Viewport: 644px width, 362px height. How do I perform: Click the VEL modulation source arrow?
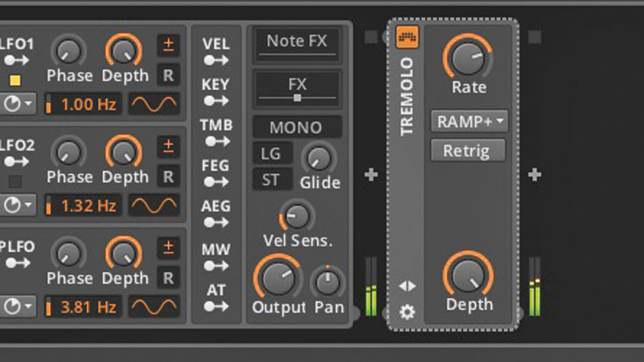coord(216,61)
